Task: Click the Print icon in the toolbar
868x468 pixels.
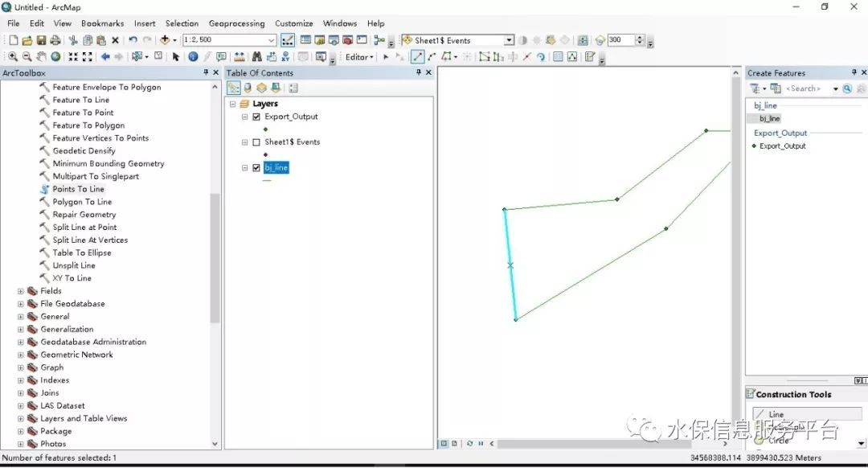Action: (55, 40)
